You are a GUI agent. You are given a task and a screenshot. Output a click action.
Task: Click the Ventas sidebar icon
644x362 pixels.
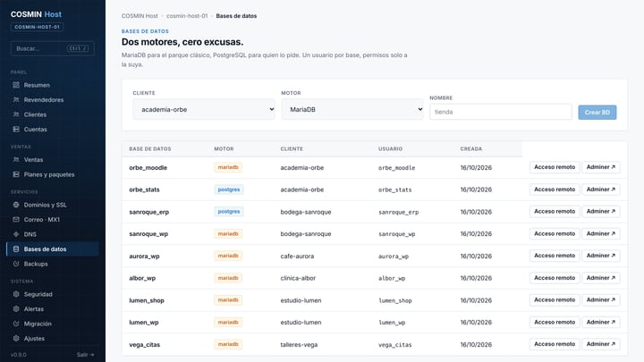click(16, 160)
